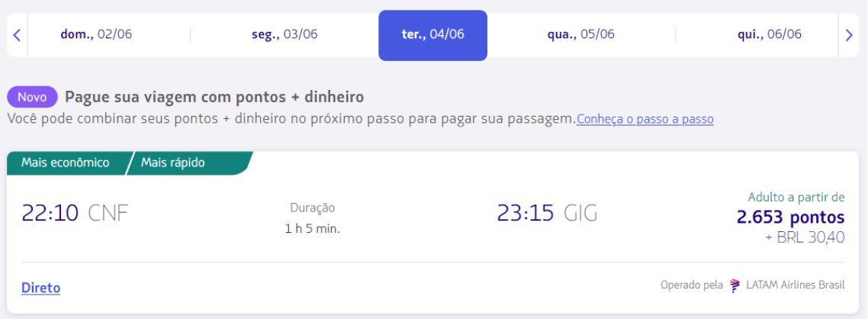Viewport: 868px width, 319px height.
Task: Click the + BRL 30,40 fee amount
Action: 805,237
